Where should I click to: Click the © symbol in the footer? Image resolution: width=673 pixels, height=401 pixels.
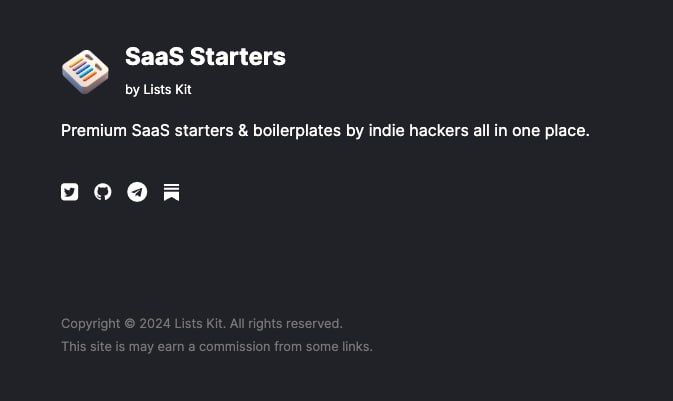pyautogui.click(x=130, y=324)
